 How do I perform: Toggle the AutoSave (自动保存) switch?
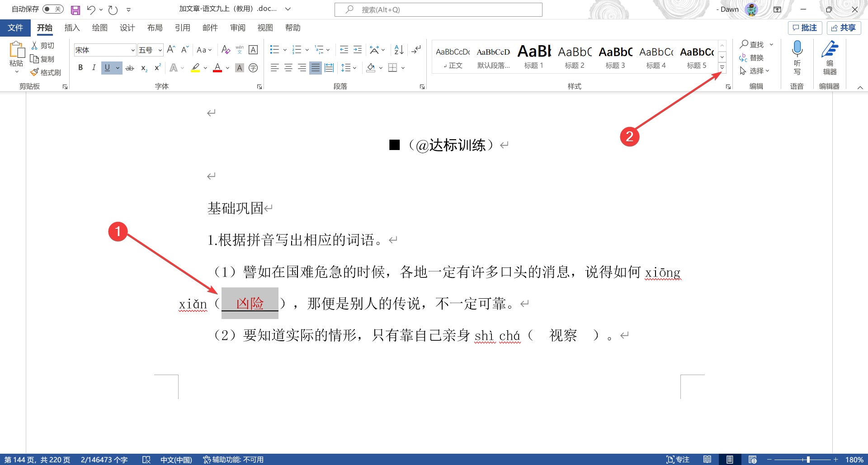53,9
